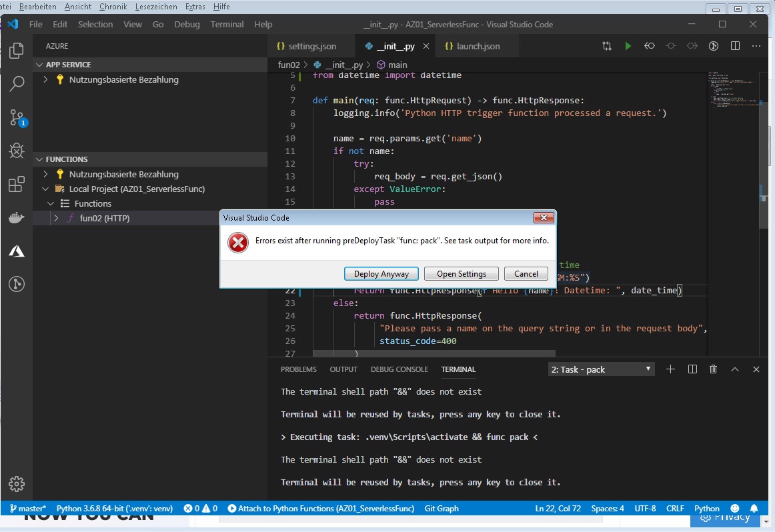775x532 pixels.
Task: Click Python language mode in status bar
Action: (x=707, y=508)
